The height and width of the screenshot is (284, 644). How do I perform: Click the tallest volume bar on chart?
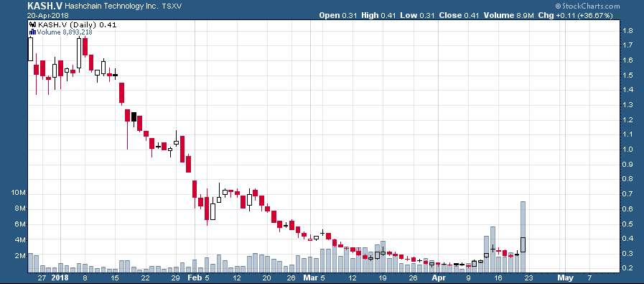[x=523, y=237]
